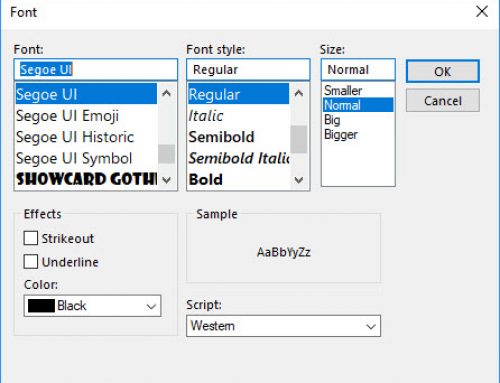Enable the Strikeout checkbox
Screen dimensions: 500x383
[31, 238]
